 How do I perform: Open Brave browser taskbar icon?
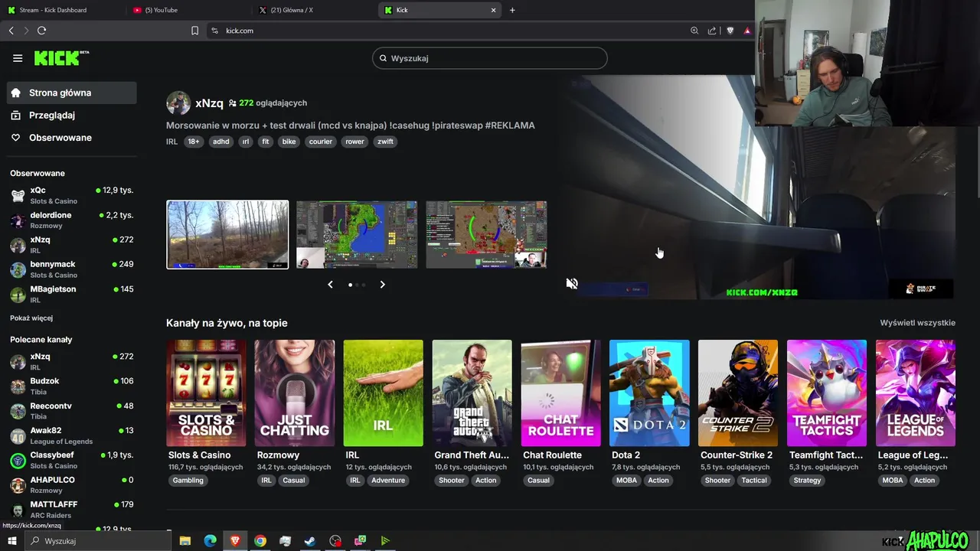235,541
